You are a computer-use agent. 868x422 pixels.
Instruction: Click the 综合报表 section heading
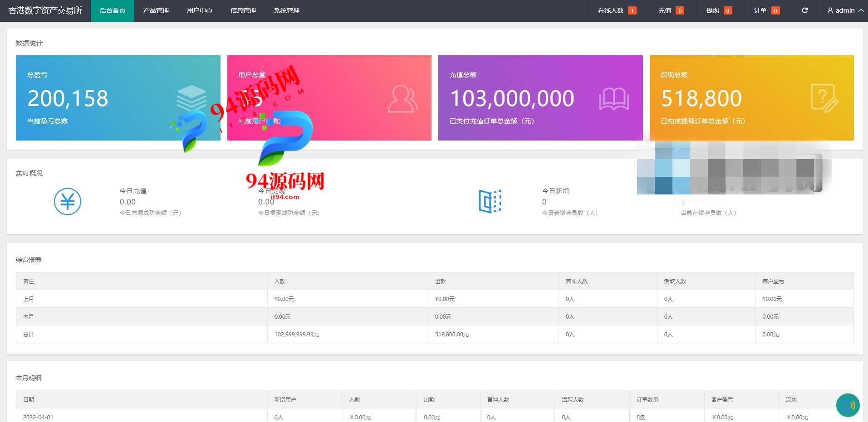[29, 260]
